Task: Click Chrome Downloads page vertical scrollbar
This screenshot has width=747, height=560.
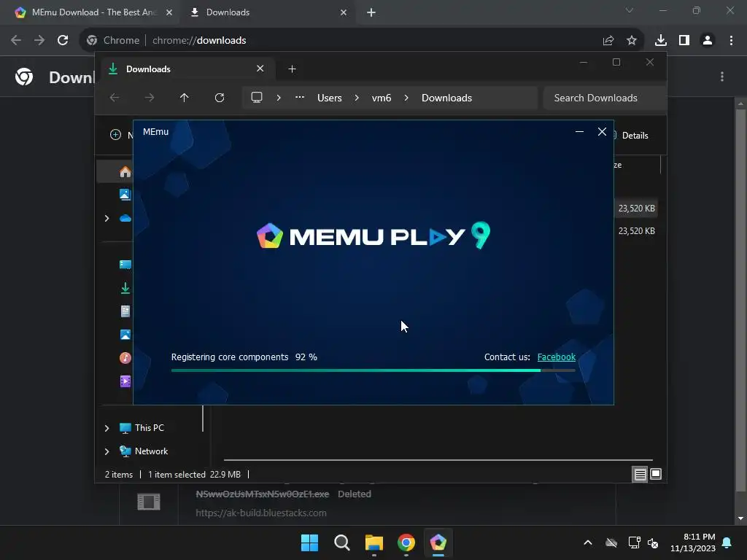Action: 740,300
